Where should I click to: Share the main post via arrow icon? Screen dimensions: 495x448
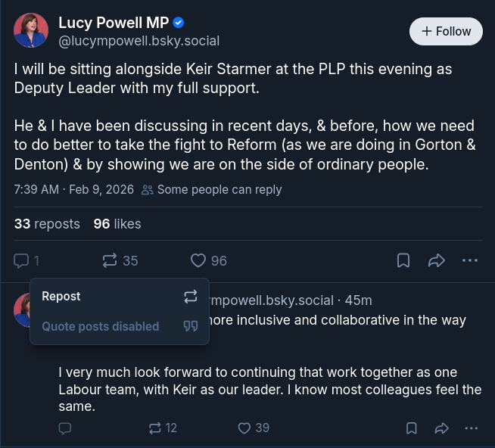coord(437,260)
